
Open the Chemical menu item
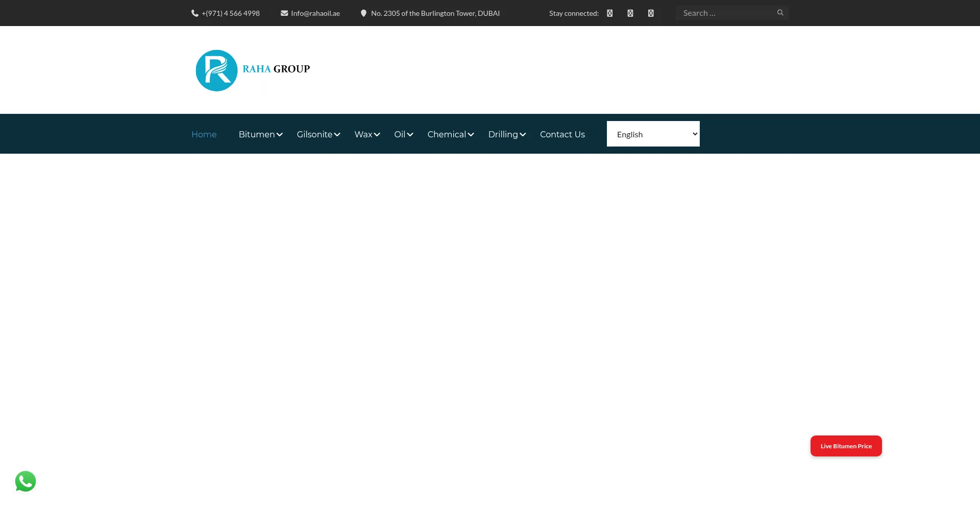(x=447, y=134)
